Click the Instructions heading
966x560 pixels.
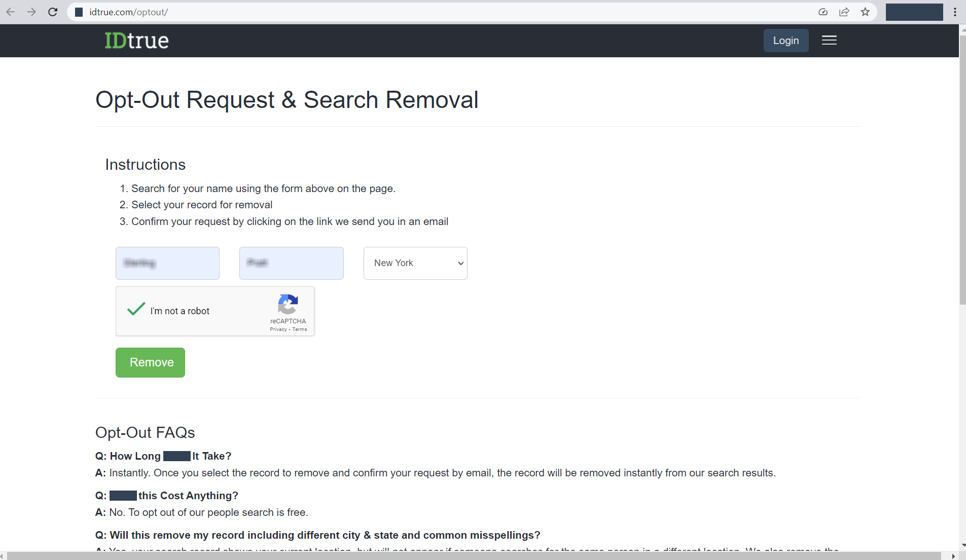click(146, 165)
